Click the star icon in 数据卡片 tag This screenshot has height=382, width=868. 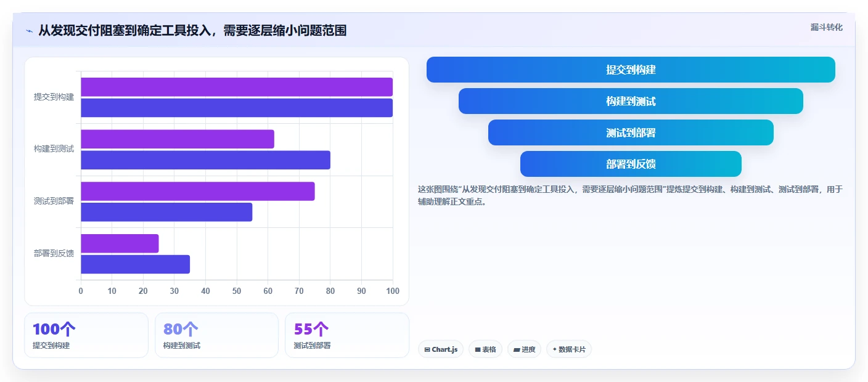(x=555, y=349)
